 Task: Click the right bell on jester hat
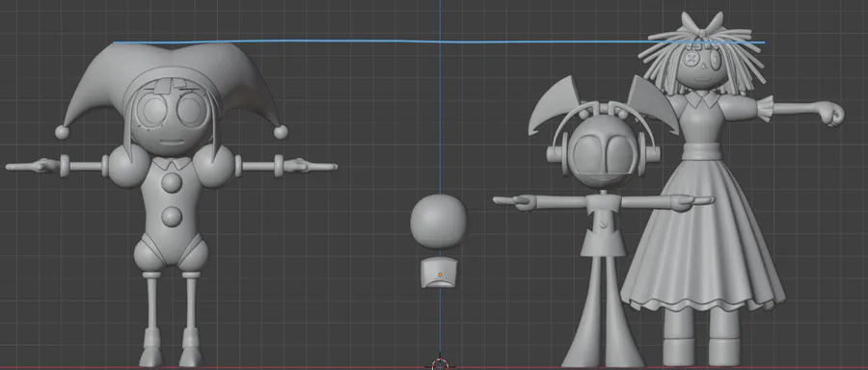click(281, 132)
